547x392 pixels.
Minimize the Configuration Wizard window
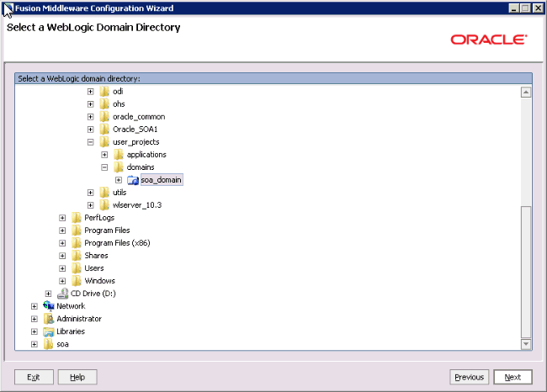[513, 8]
